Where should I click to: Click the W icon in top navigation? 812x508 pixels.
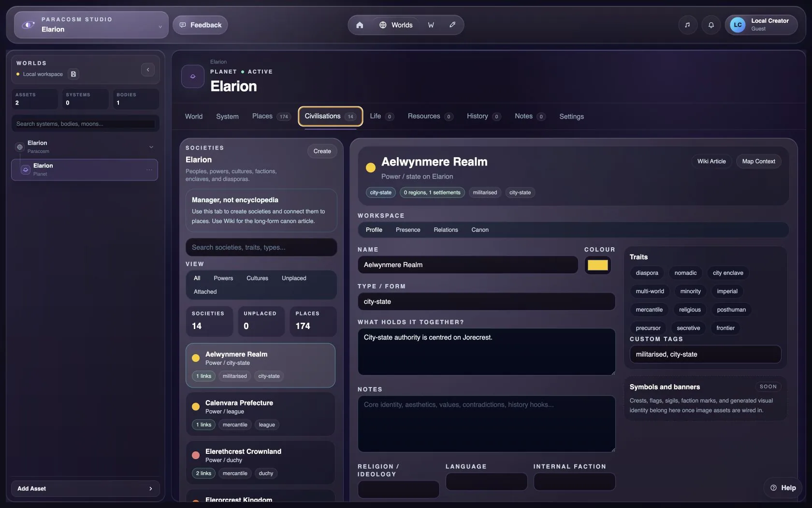pyautogui.click(x=431, y=25)
